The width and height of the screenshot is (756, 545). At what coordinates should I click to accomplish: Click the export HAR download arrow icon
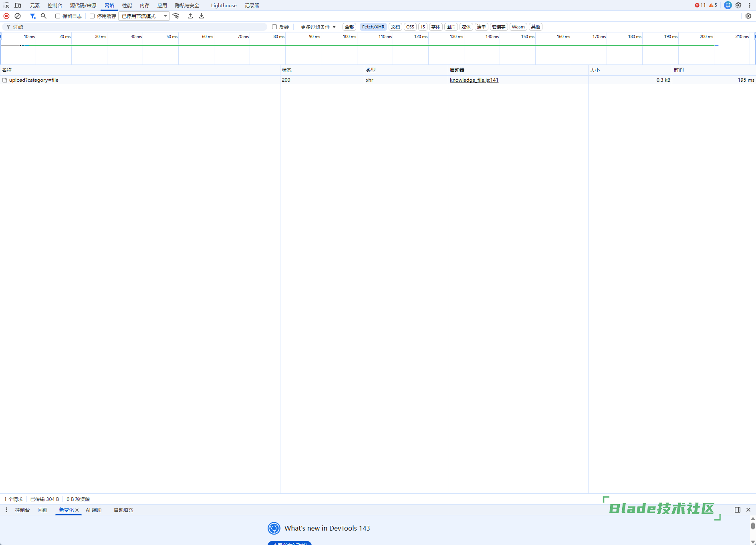(202, 16)
